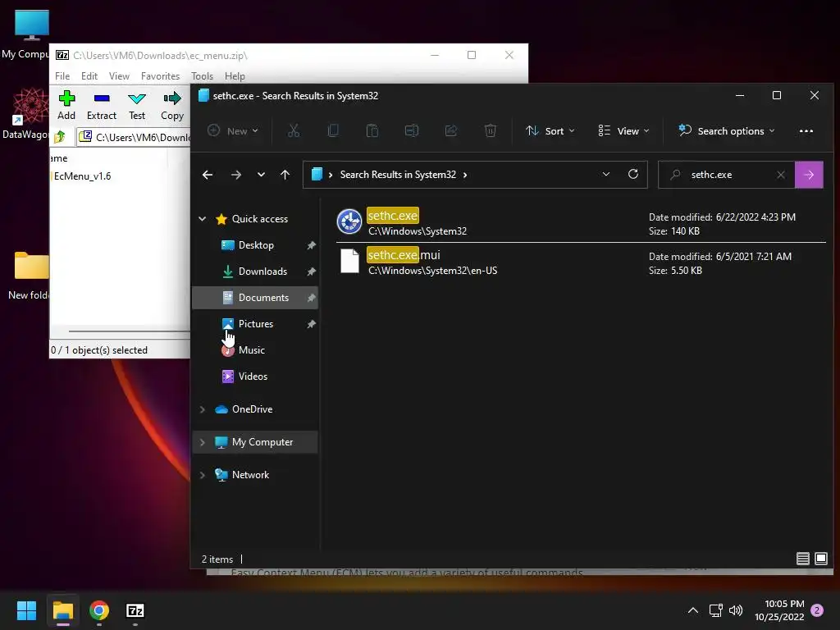This screenshot has width=840, height=630.
Task: Open the See more three-dots menu
Action: click(x=806, y=130)
